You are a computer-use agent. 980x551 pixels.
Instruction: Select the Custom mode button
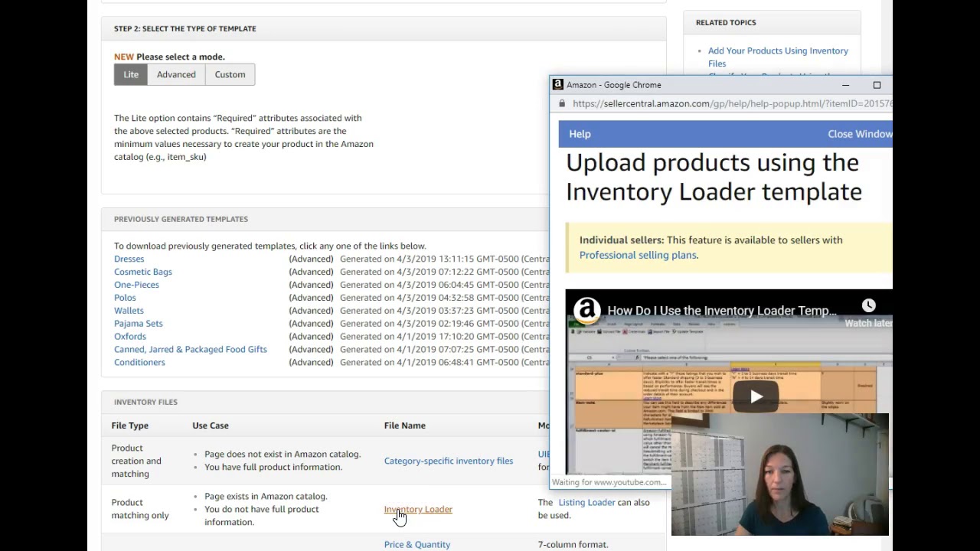(x=230, y=74)
